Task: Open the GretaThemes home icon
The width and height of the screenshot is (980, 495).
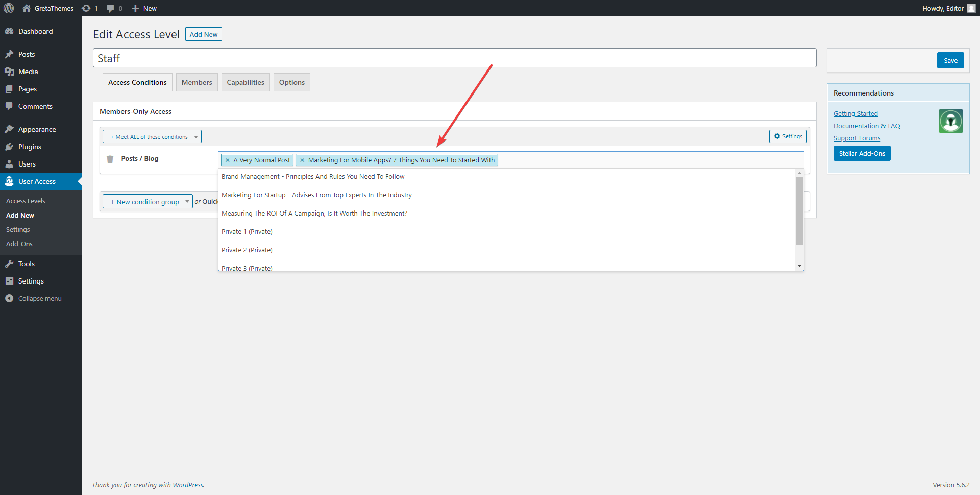Action: click(27, 8)
